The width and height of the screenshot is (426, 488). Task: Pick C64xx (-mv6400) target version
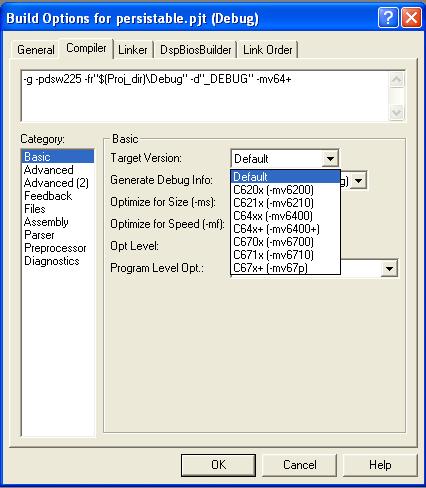point(285,216)
